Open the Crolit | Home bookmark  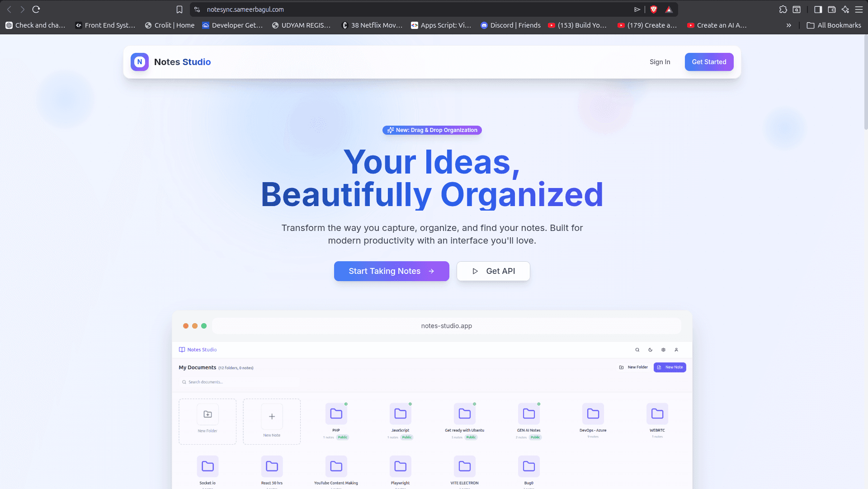(170, 25)
